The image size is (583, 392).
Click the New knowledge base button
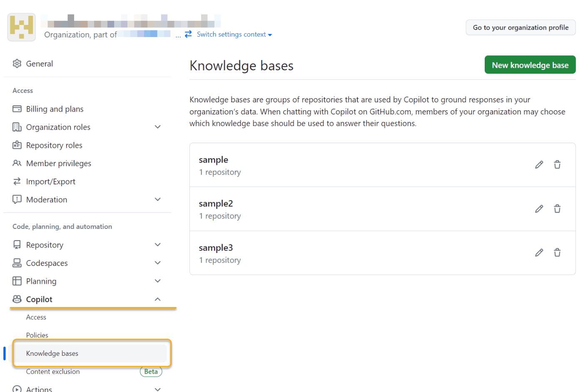(x=530, y=65)
